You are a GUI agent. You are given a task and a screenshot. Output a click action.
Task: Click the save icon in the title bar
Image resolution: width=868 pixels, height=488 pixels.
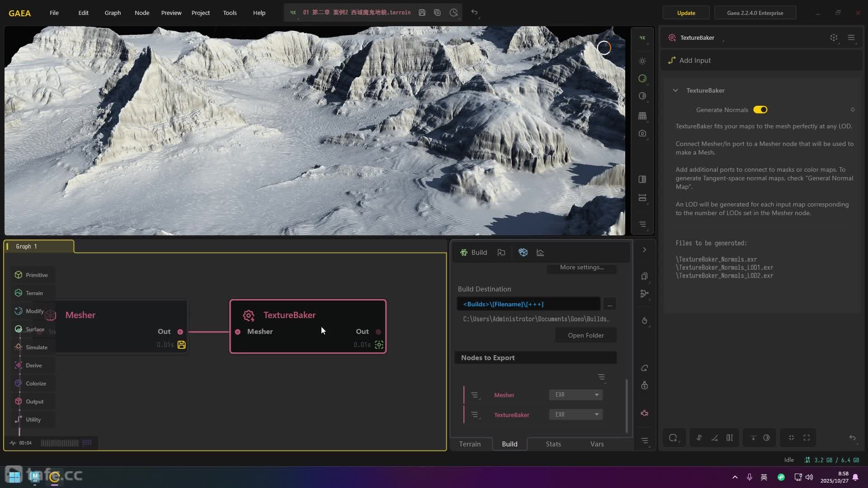(x=422, y=13)
